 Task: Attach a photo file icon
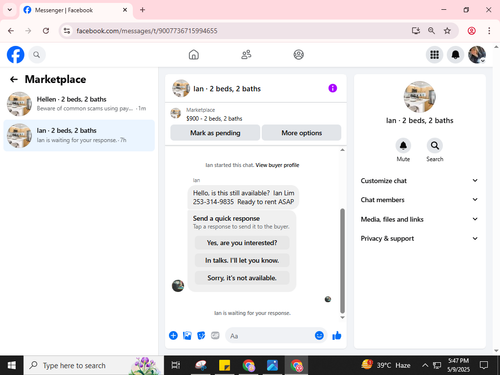pyautogui.click(x=187, y=335)
